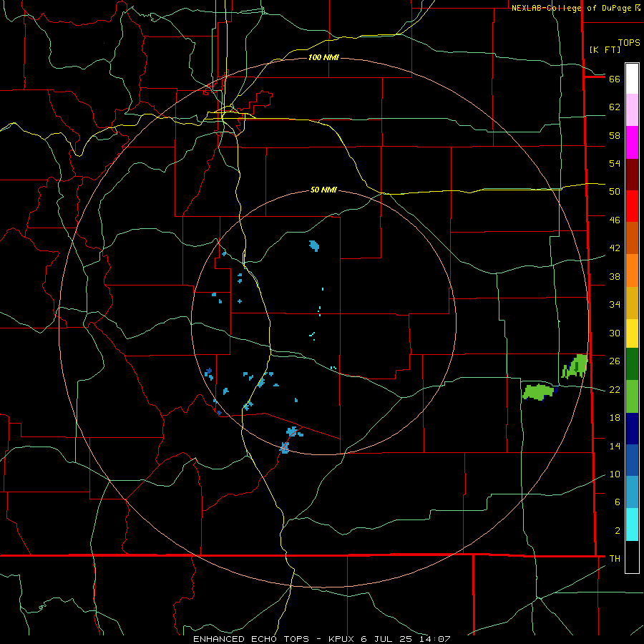Click the "58" legend value
644x644 pixels.
tap(615, 135)
